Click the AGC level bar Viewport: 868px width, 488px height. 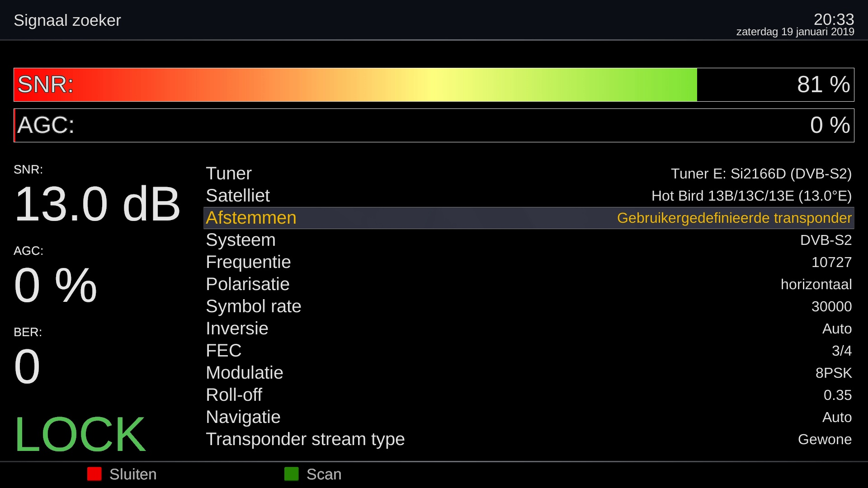pos(434,125)
